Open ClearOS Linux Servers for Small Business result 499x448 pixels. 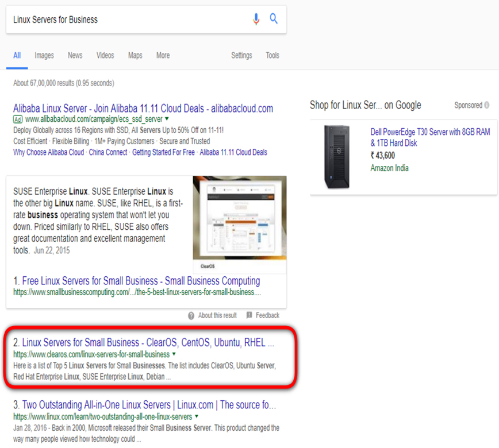point(148,343)
